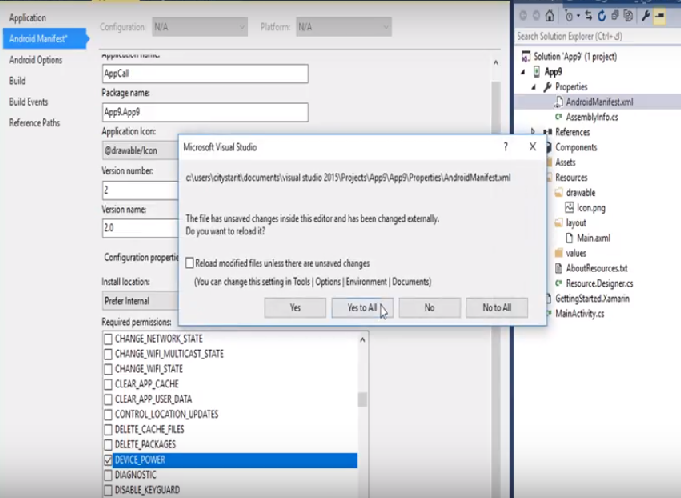The image size is (681, 498).
Task: Close the Microsoft Visual Studio dialog
Action: pyautogui.click(x=533, y=147)
